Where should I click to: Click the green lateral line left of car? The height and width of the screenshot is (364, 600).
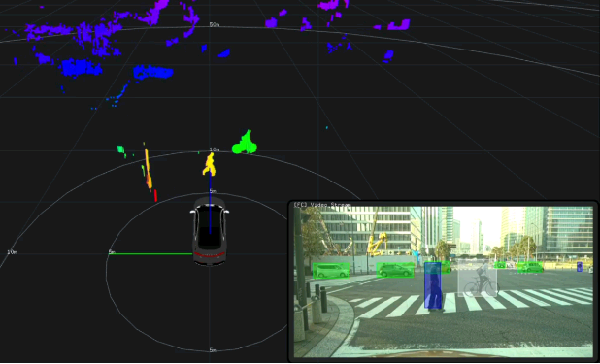point(150,253)
